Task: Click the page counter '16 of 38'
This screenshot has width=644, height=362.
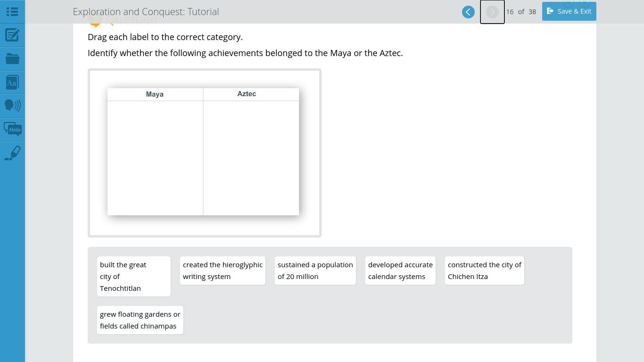Action: click(x=521, y=12)
